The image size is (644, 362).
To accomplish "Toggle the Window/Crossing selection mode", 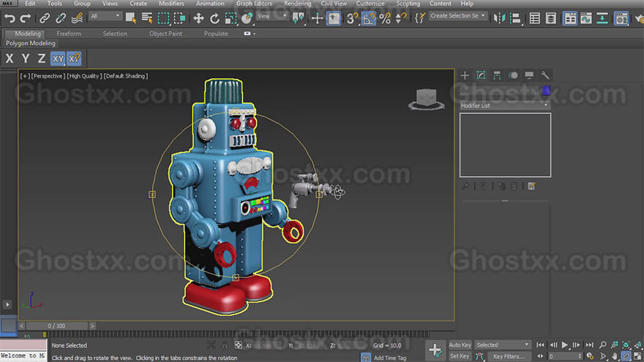I will point(180,18).
